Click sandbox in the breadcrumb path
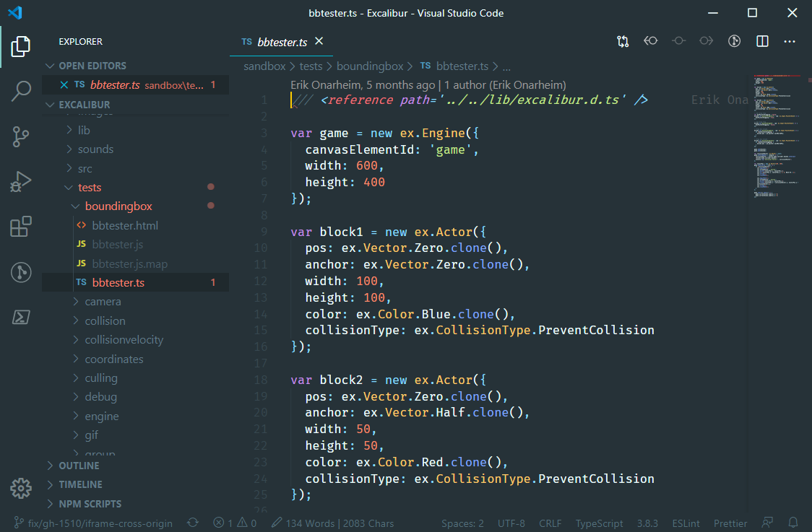Screen dimensions: 812x532 click(x=264, y=66)
